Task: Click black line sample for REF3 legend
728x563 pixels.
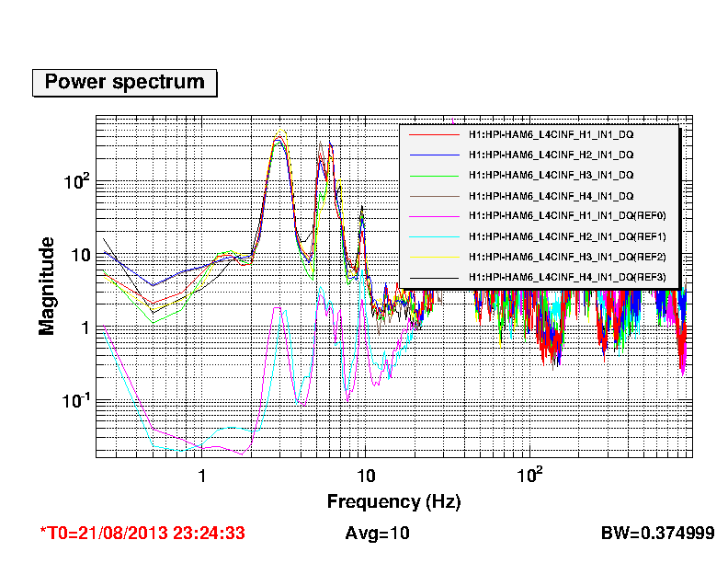Action: click(x=434, y=277)
